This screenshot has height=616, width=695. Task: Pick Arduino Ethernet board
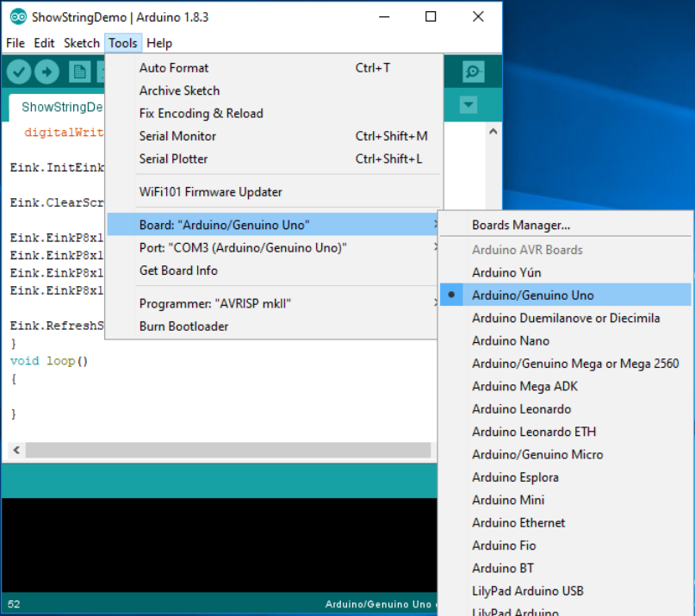pyautogui.click(x=565, y=522)
